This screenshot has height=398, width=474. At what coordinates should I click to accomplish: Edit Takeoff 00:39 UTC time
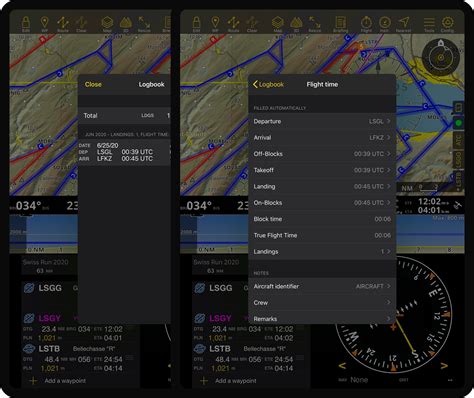tap(322, 170)
